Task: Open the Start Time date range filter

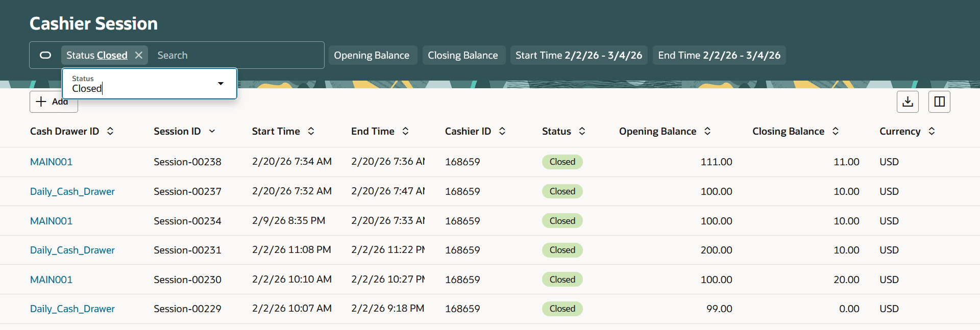Action: click(x=579, y=55)
